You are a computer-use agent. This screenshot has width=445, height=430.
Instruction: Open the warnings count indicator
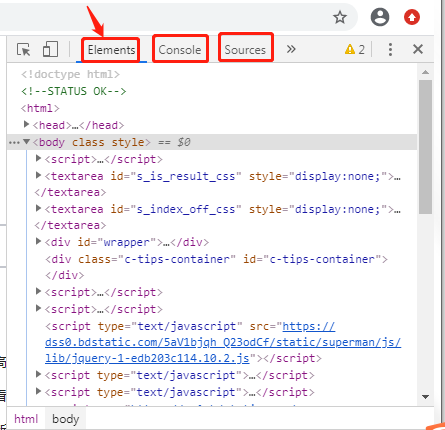(355, 50)
